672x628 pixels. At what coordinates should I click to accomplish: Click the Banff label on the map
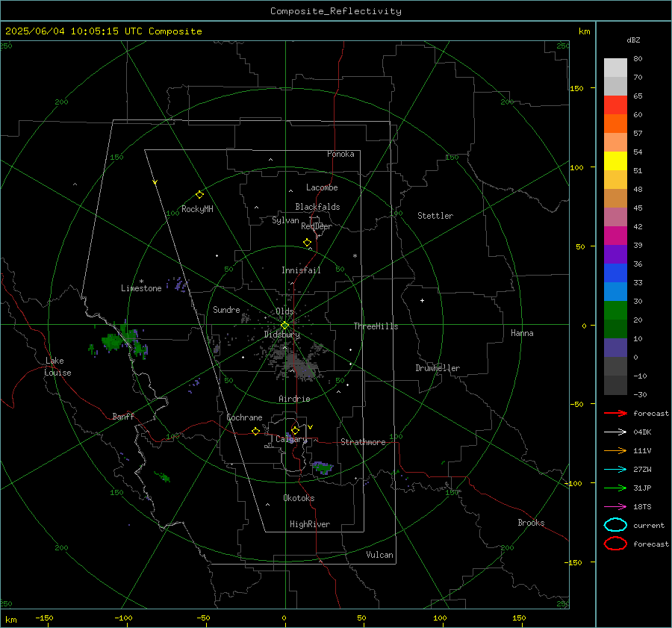pyautogui.click(x=123, y=416)
